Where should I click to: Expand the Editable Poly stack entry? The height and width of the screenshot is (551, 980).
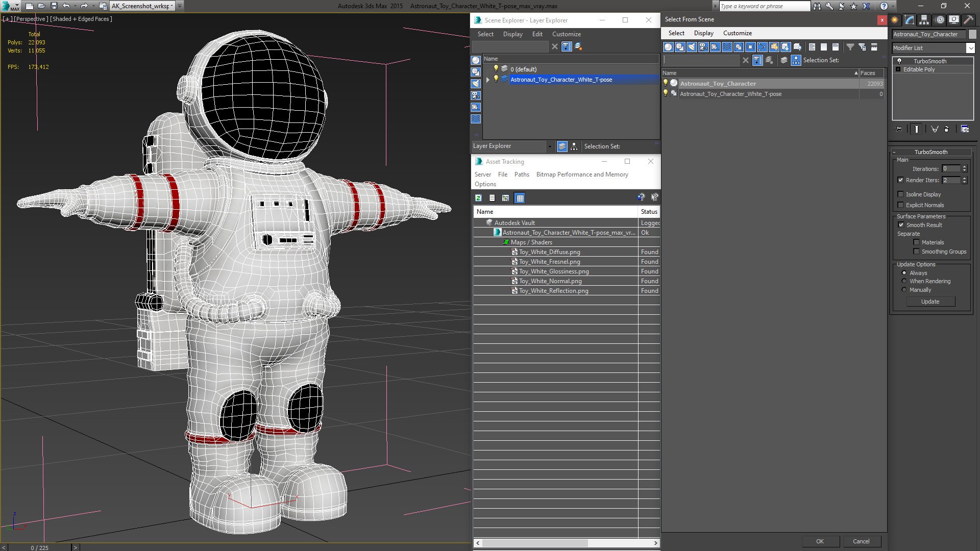(x=898, y=69)
